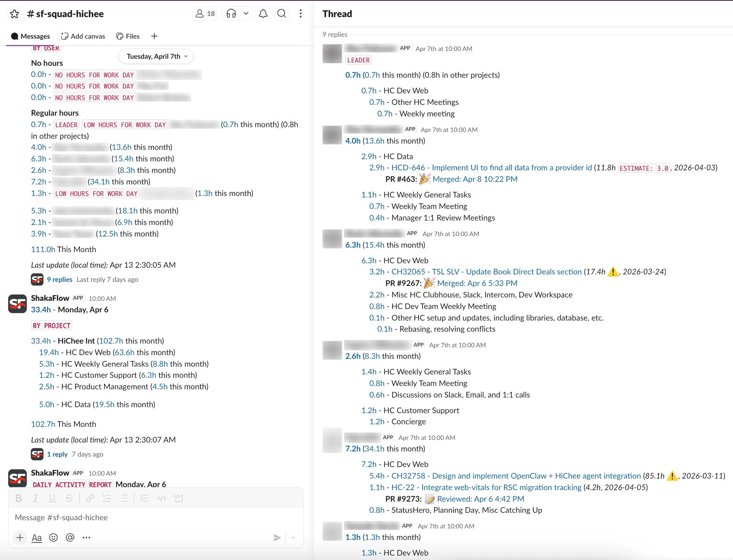Send the message with arrow button
Viewport: 733px width, 560px height.
pos(277,538)
